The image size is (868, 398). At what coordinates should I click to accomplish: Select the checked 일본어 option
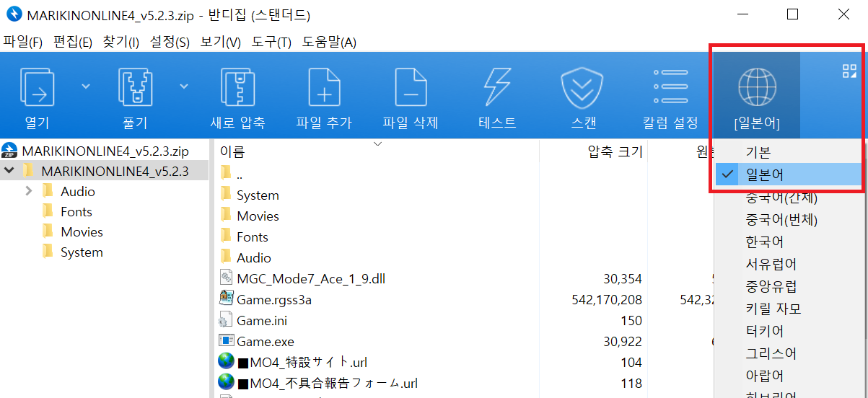pos(788,174)
